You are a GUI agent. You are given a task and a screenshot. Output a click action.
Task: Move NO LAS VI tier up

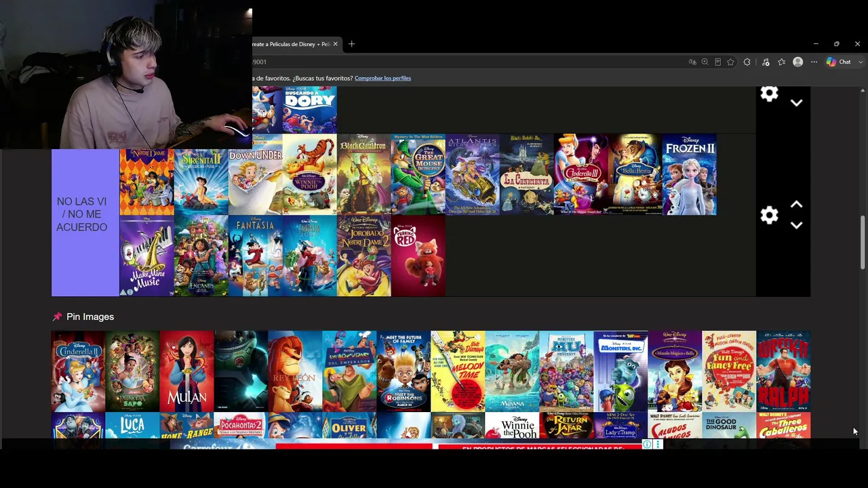tap(797, 204)
